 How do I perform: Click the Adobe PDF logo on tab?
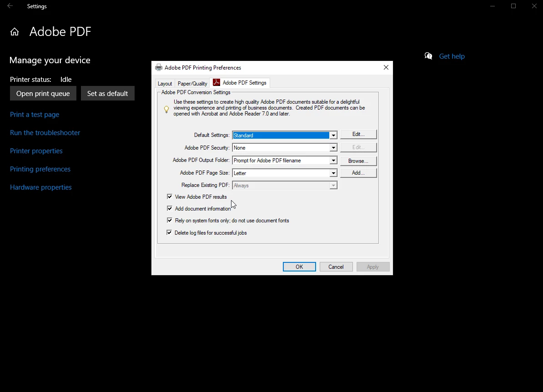[216, 82]
